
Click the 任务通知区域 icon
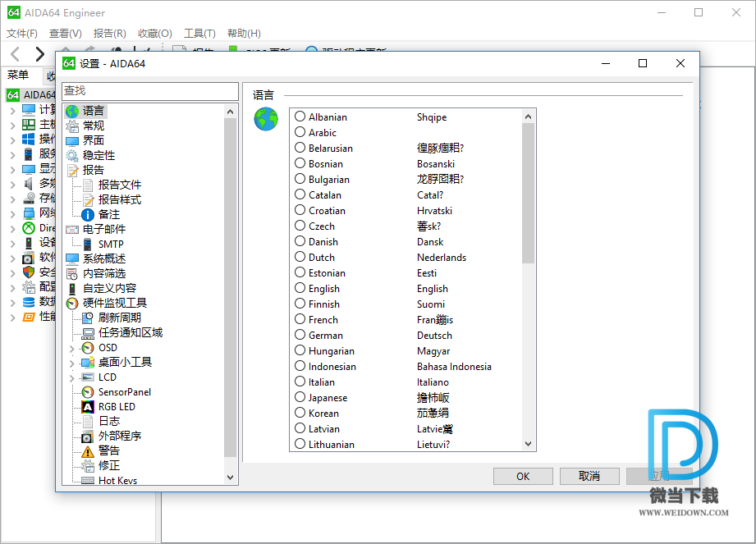tap(88, 333)
